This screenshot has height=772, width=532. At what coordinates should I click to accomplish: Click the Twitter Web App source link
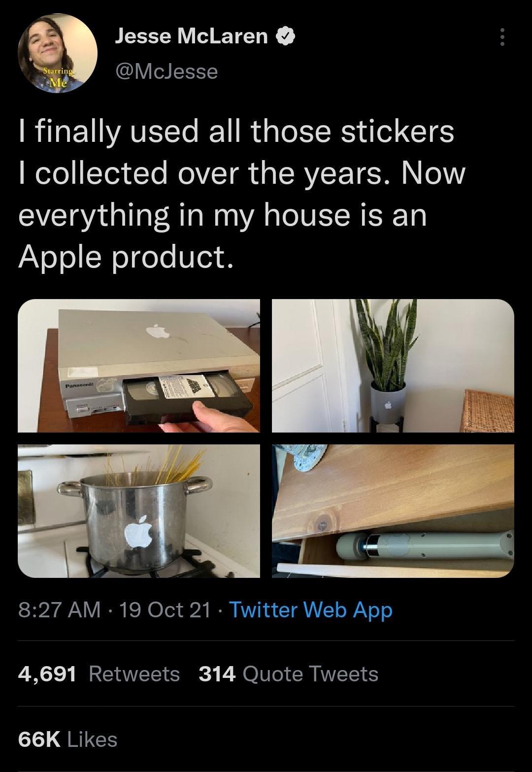(311, 609)
